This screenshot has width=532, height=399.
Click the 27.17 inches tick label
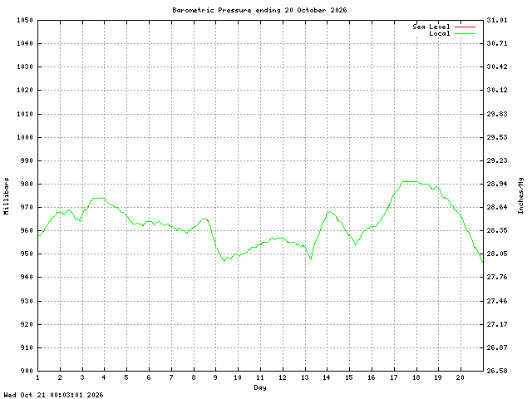pos(497,324)
